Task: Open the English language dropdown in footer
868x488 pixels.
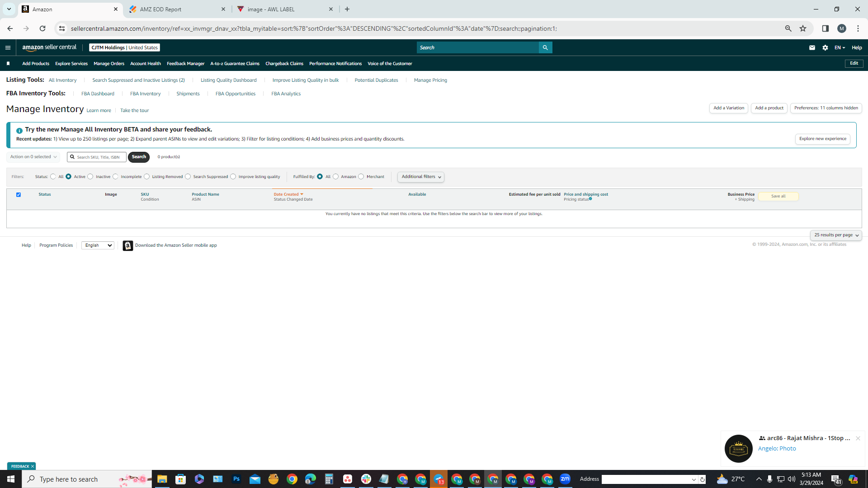Action: [98, 245]
